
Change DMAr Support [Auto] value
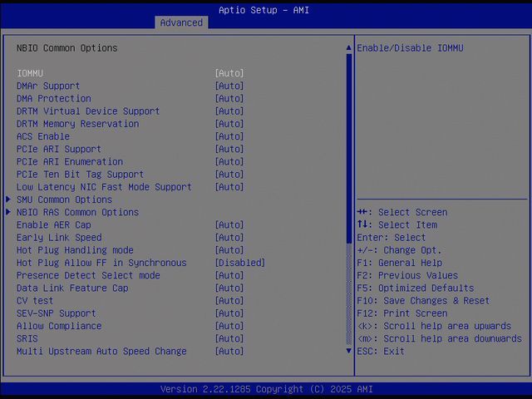pyautogui.click(x=229, y=86)
